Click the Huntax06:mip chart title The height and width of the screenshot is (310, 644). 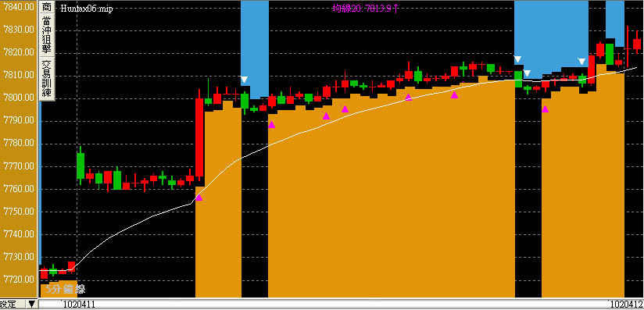(86, 9)
